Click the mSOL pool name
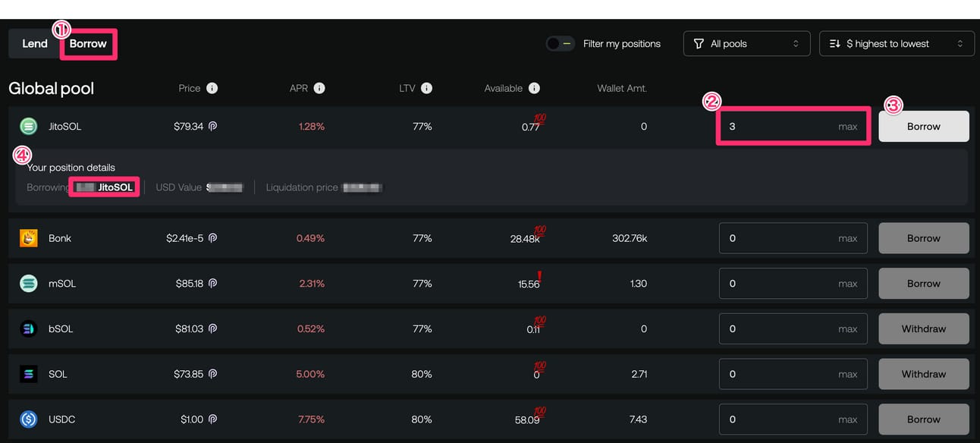Viewport: 980px width, 443px height. coord(62,284)
